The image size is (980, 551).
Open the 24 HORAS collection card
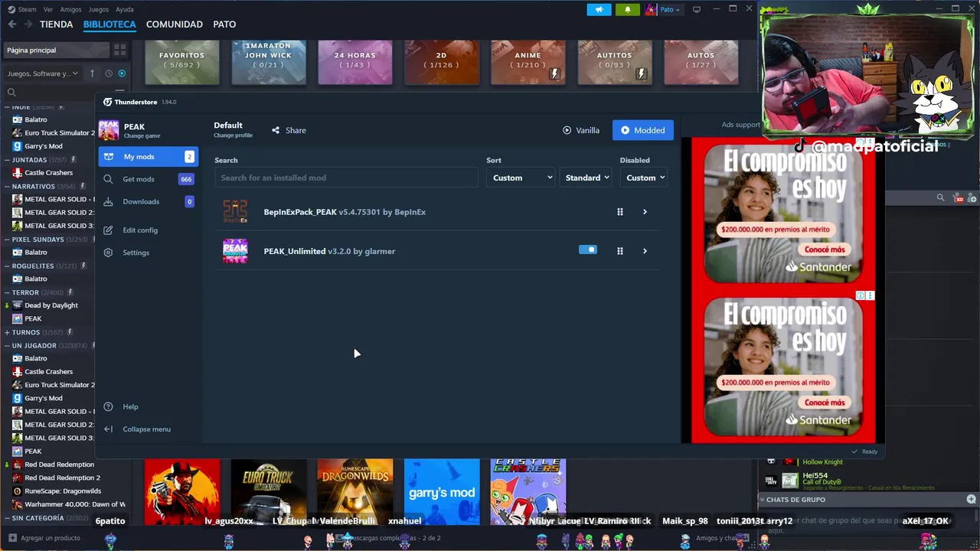coord(355,61)
